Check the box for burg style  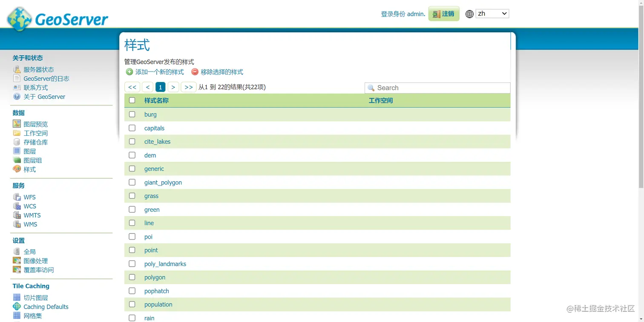(132, 114)
